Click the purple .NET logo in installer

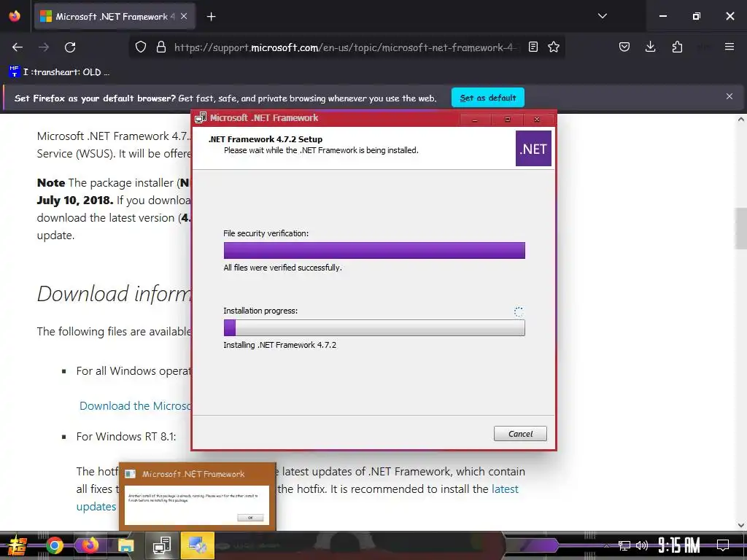point(533,149)
